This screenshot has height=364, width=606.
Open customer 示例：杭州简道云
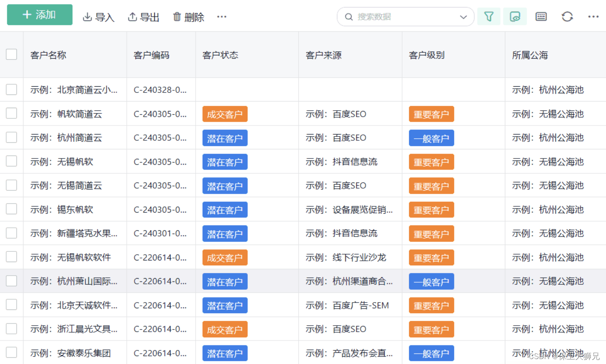click(66, 138)
